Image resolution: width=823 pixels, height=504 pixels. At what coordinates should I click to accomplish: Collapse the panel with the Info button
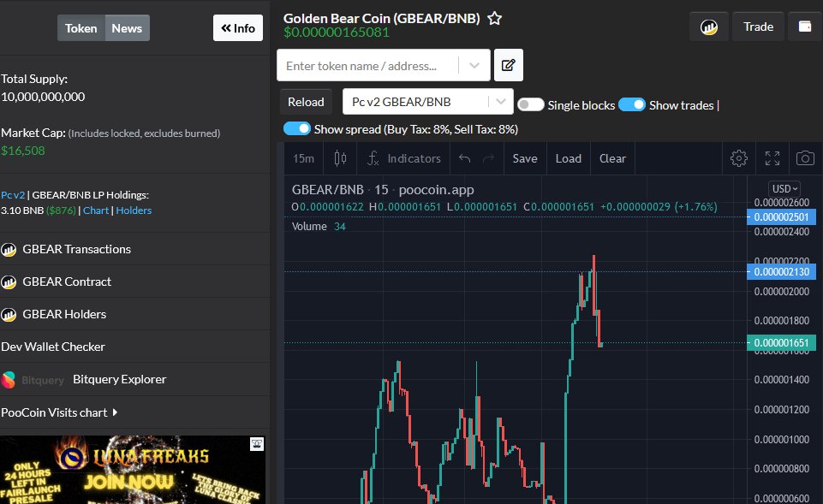tap(238, 27)
